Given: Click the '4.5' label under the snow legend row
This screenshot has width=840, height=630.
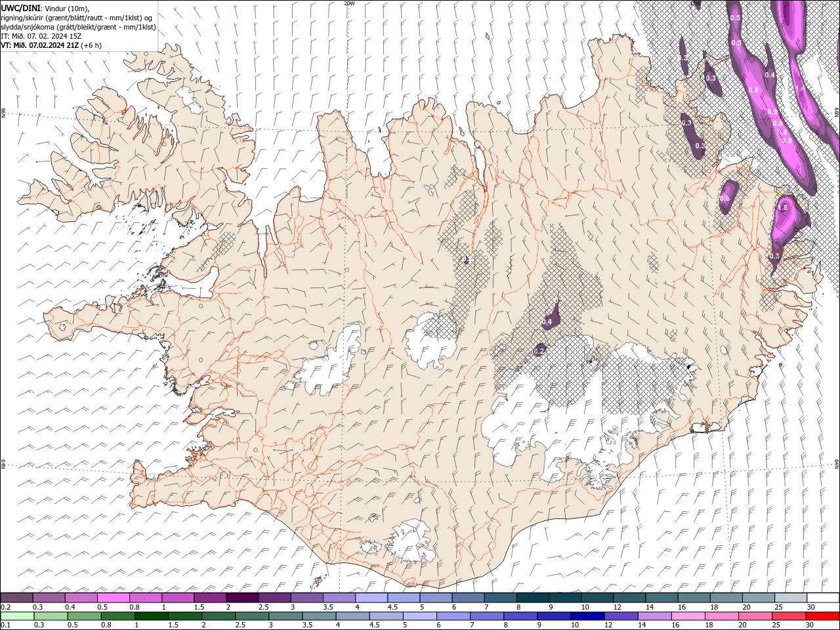Looking at the screenshot, I should 392,607.
